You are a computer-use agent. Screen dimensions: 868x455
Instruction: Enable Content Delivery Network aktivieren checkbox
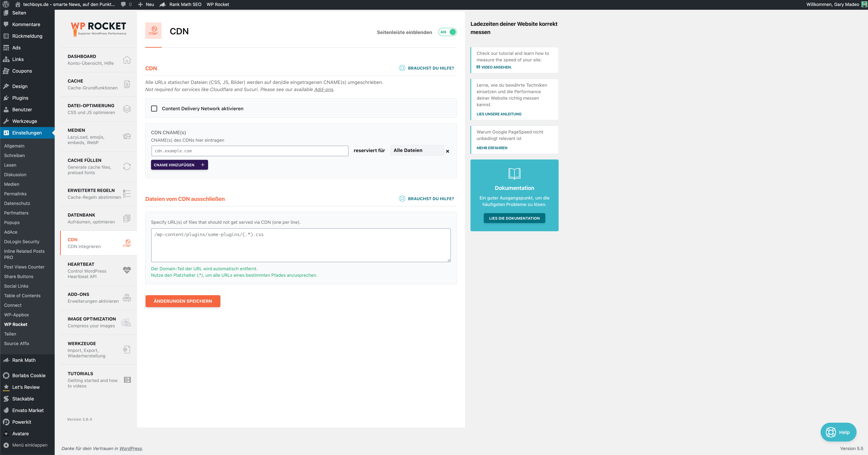(x=154, y=109)
